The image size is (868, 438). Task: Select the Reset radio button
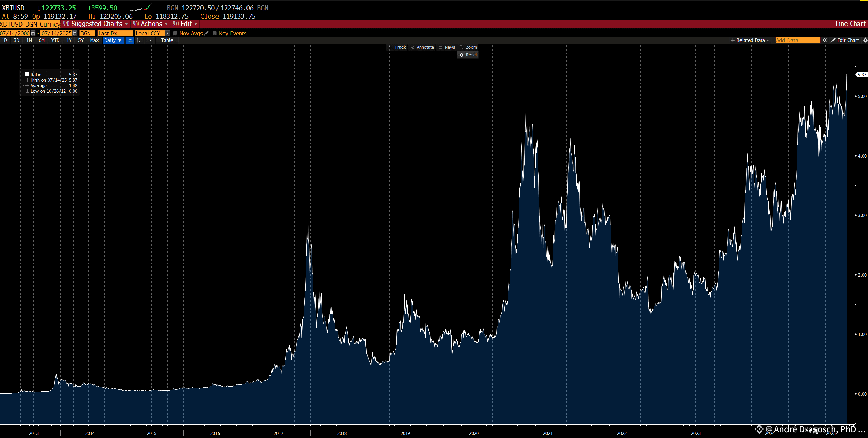pyautogui.click(x=462, y=55)
